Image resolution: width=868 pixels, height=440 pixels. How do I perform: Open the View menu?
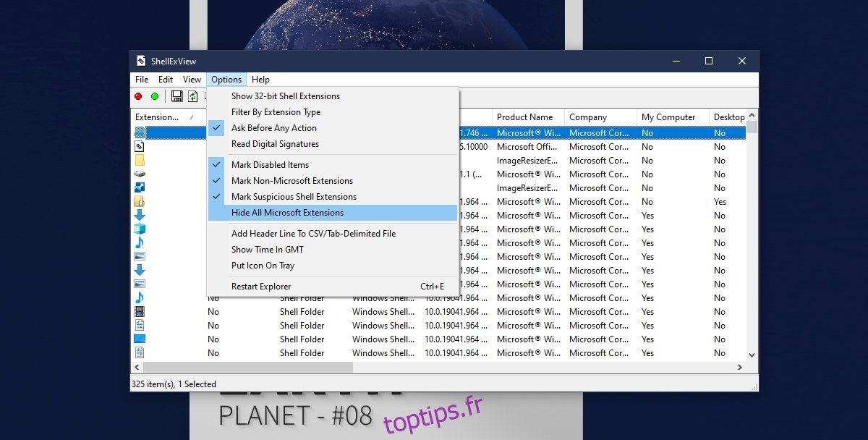tap(192, 80)
